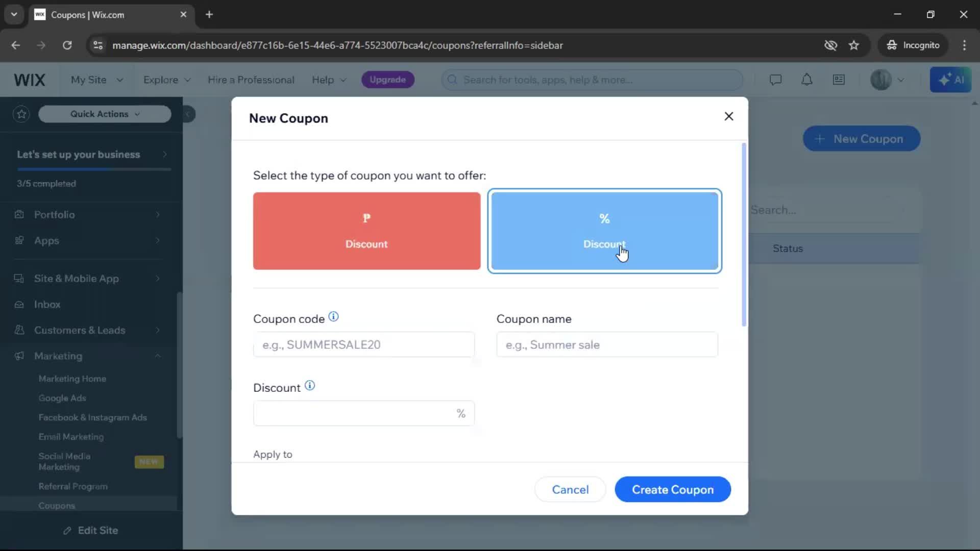Image resolution: width=980 pixels, height=551 pixels.
Task: Open Let's set up your business
Action: tap(92, 154)
